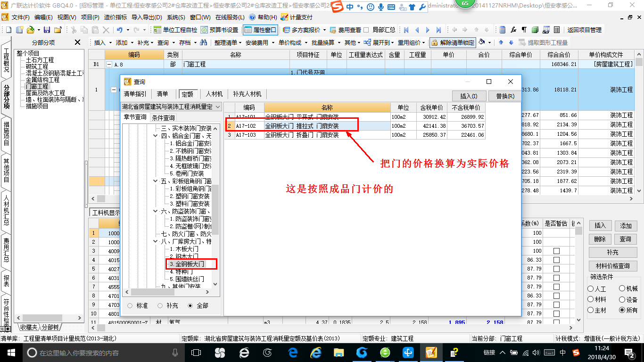The height and width of the screenshot is (362, 644).
Task: Toggle 局部汇总 checkbox
Action: coord(366,30)
